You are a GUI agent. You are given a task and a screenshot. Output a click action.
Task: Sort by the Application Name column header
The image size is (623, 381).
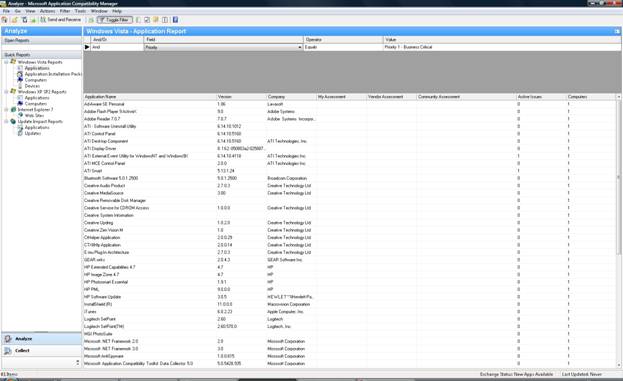[150, 97]
